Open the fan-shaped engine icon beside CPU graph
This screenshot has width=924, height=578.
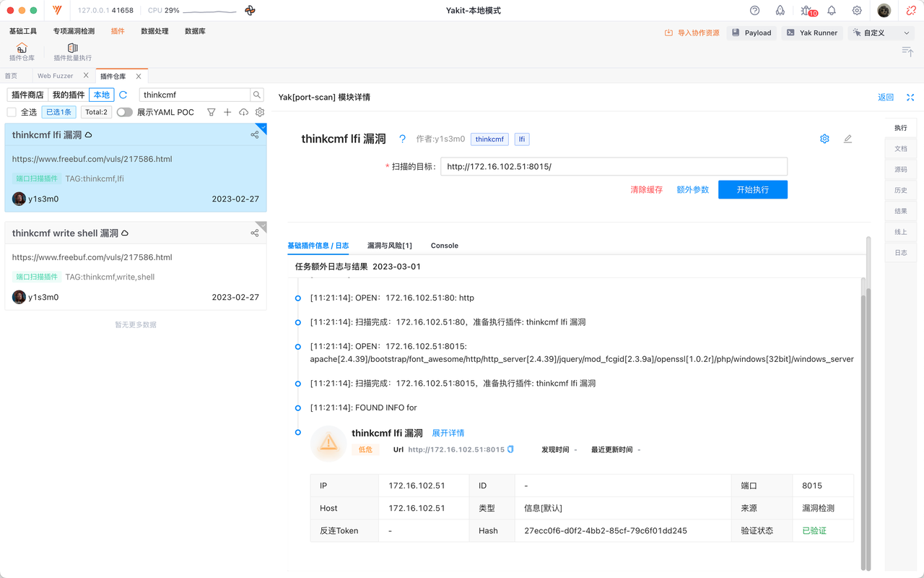(250, 11)
